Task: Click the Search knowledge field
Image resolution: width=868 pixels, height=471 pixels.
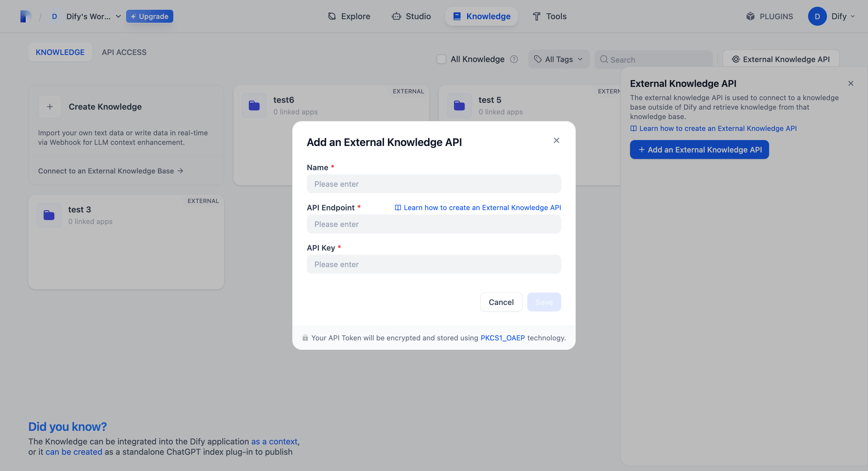Action: (x=654, y=60)
